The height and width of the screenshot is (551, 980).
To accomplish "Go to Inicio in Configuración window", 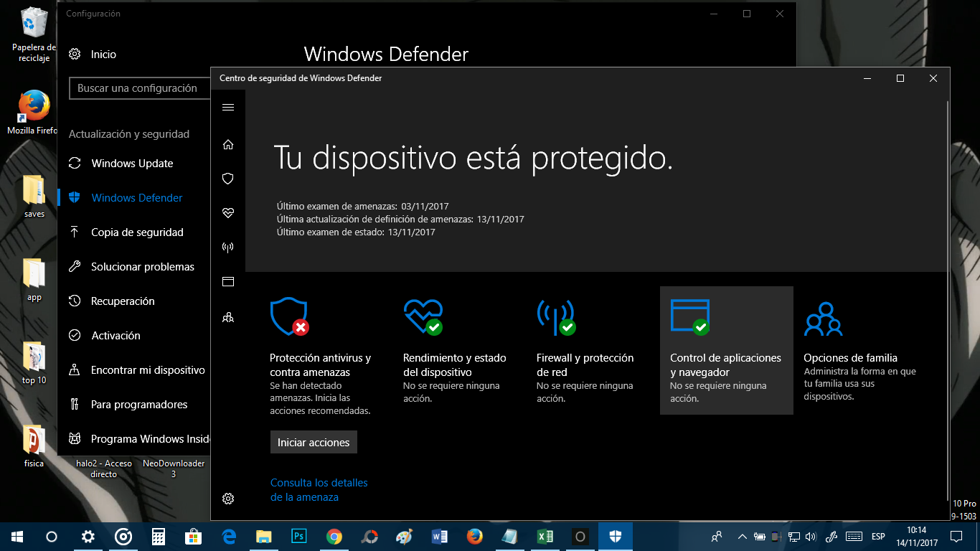I will [x=103, y=55].
